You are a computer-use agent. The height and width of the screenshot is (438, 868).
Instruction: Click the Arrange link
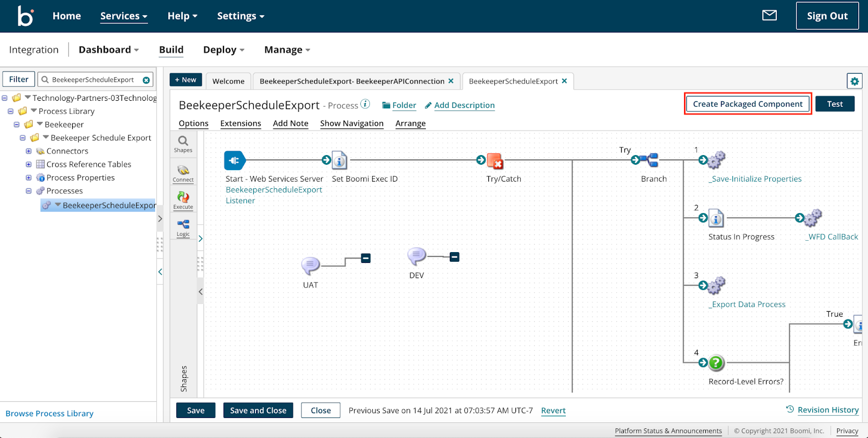411,124
